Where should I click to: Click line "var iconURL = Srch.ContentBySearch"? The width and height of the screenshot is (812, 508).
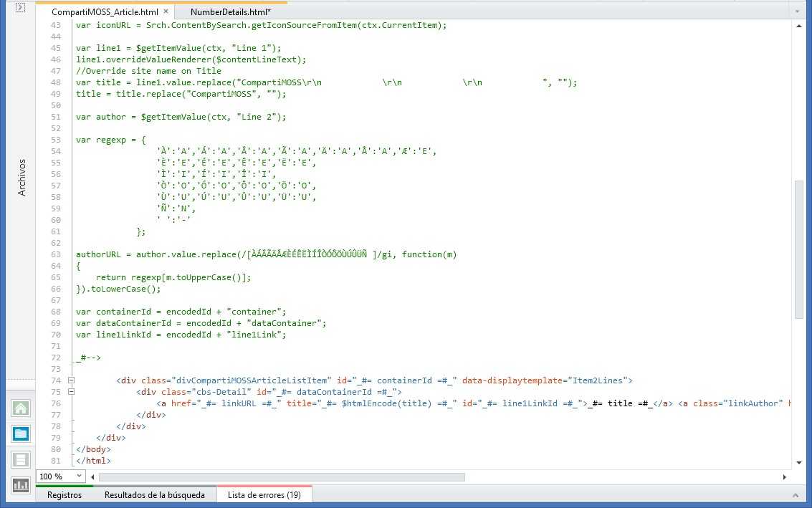[261, 25]
